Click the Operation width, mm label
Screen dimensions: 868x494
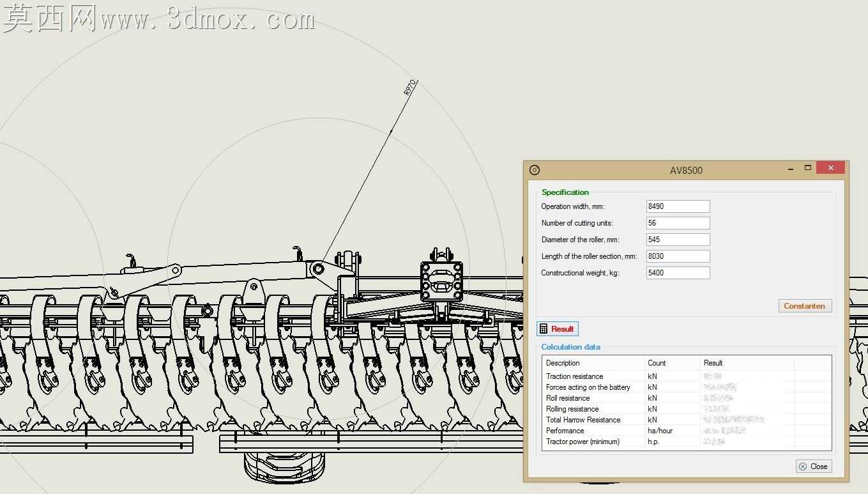coord(573,206)
